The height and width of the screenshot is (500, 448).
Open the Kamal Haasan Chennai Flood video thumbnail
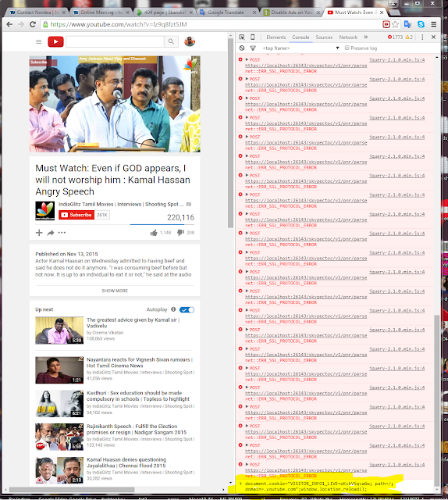click(x=59, y=470)
